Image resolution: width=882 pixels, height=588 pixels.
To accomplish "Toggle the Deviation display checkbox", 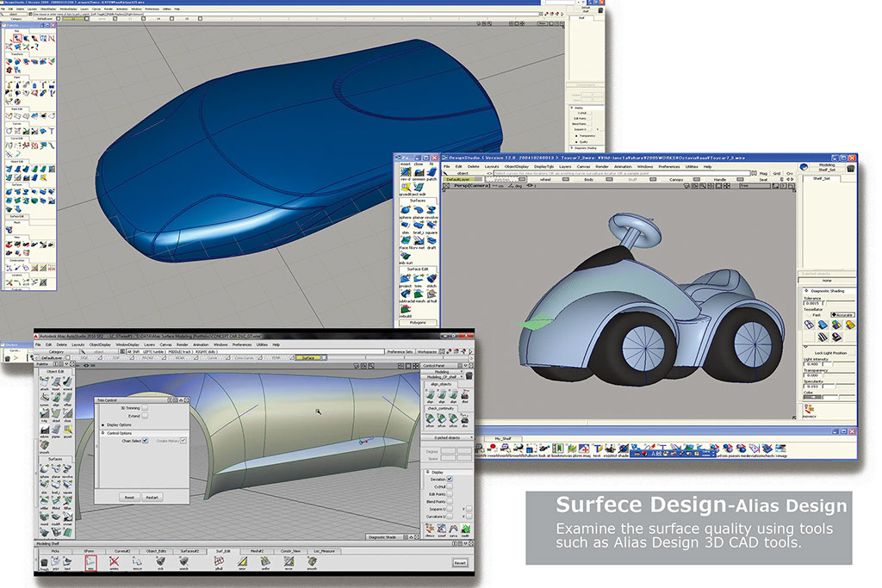I will coord(449,479).
